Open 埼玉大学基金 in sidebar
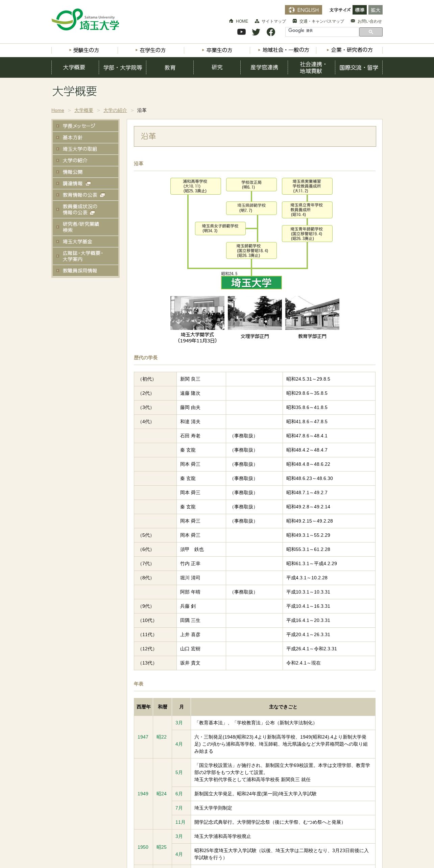Image resolution: width=434 pixels, height=868 pixels. [86, 242]
